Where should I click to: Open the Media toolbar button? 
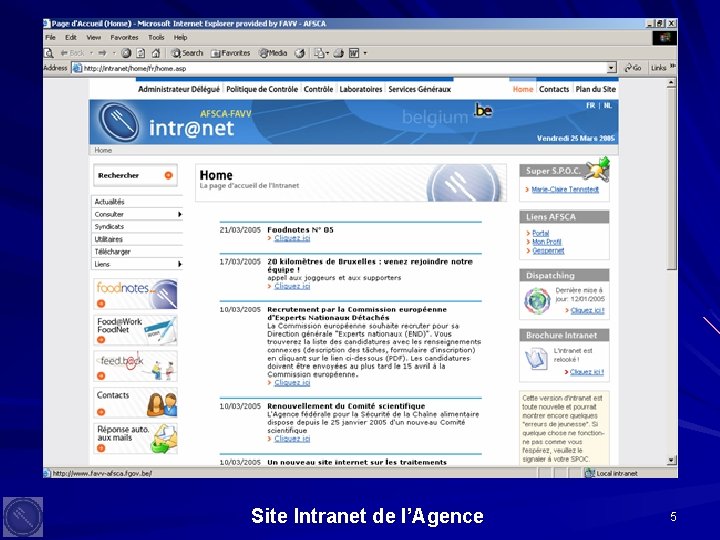click(x=273, y=53)
